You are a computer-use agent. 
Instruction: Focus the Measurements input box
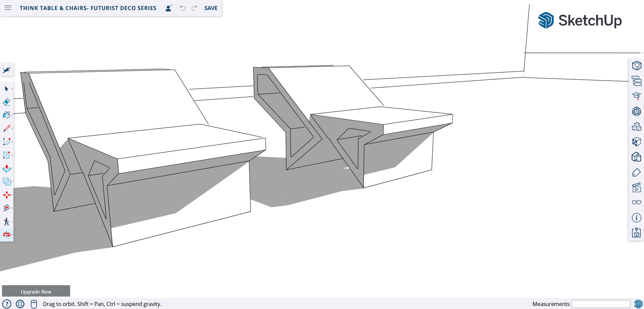tap(601, 304)
